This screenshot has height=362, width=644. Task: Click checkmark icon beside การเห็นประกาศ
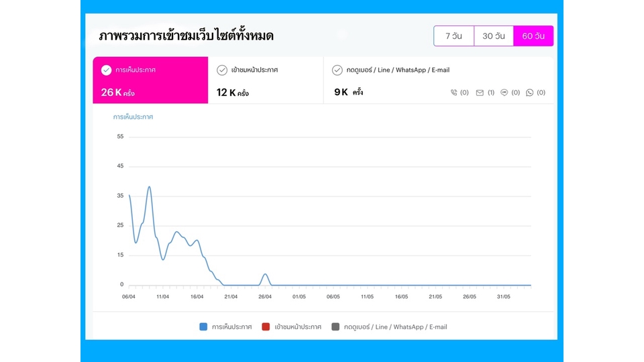[x=106, y=70]
